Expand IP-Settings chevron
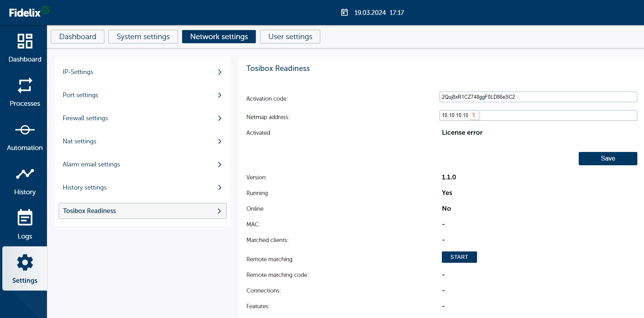644x318 pixels. pos(220,72)
